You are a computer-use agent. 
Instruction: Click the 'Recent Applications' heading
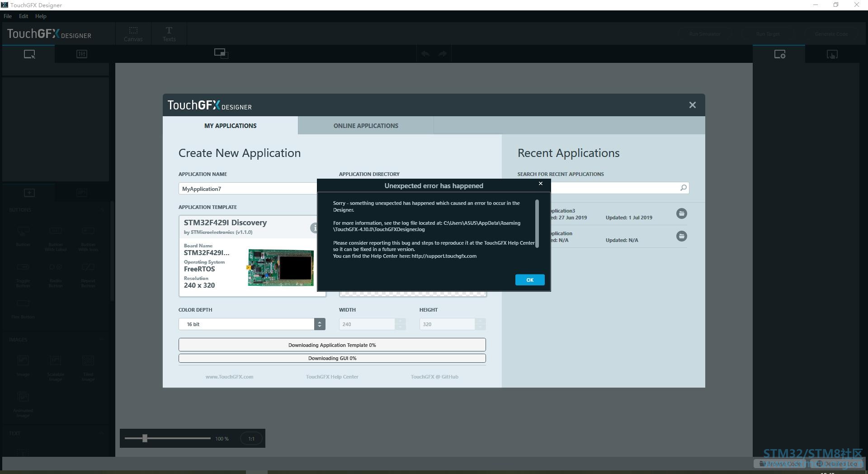[568, 153]
